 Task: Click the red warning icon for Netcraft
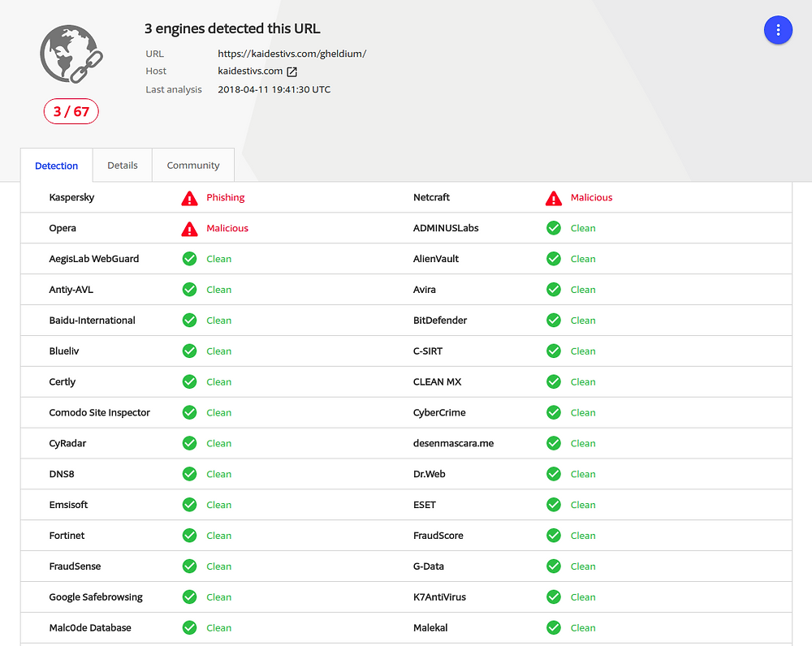click(554, 198)
